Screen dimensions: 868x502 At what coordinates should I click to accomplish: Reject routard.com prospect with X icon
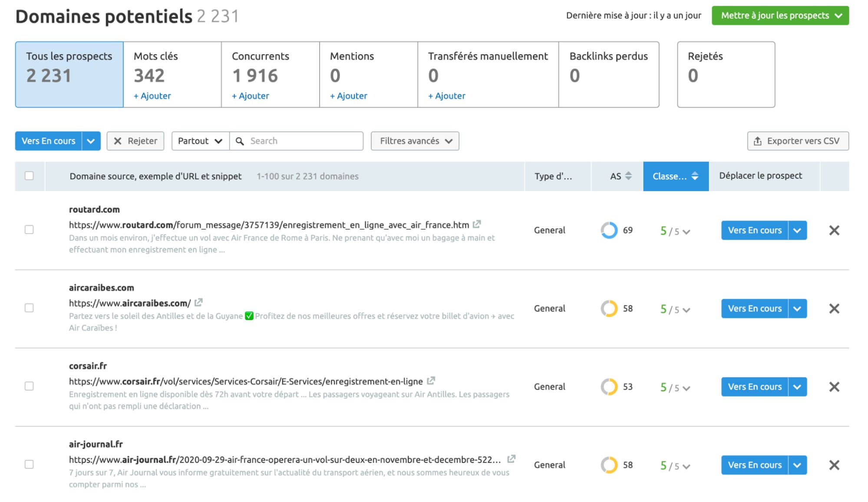(834, 230)
